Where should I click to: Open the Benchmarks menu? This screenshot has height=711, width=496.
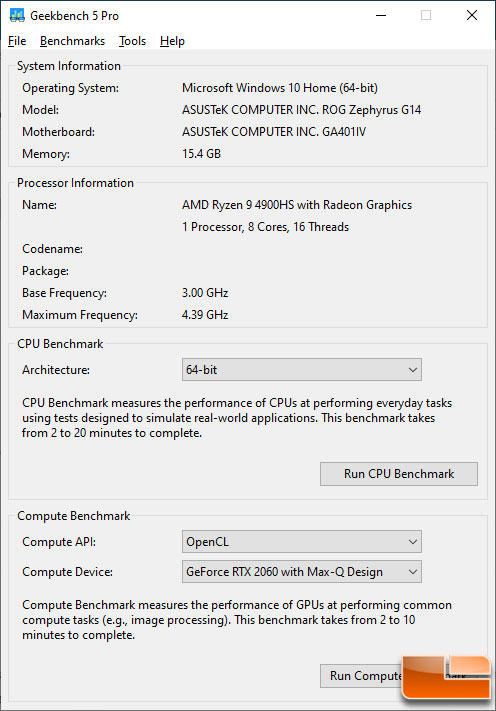(x=73, y=41)
